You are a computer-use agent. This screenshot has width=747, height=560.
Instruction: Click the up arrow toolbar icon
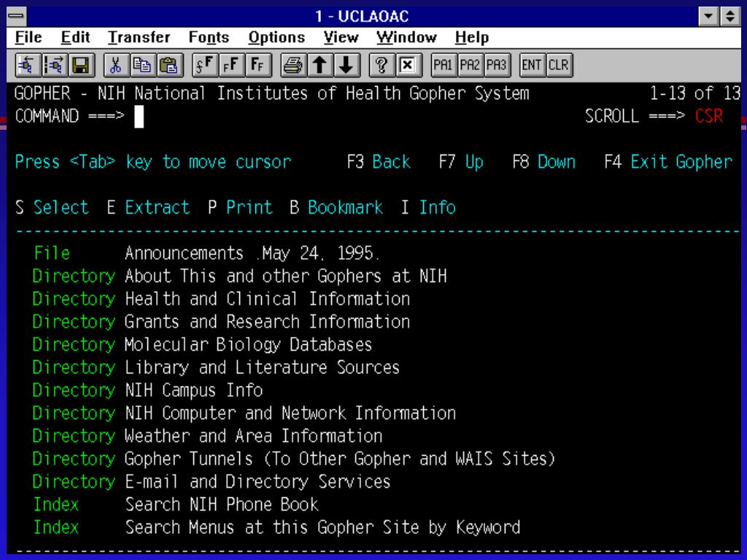[320, 65]
